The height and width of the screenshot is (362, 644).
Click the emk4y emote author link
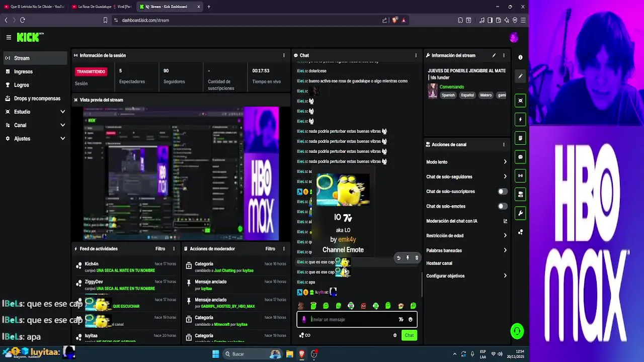347,239
